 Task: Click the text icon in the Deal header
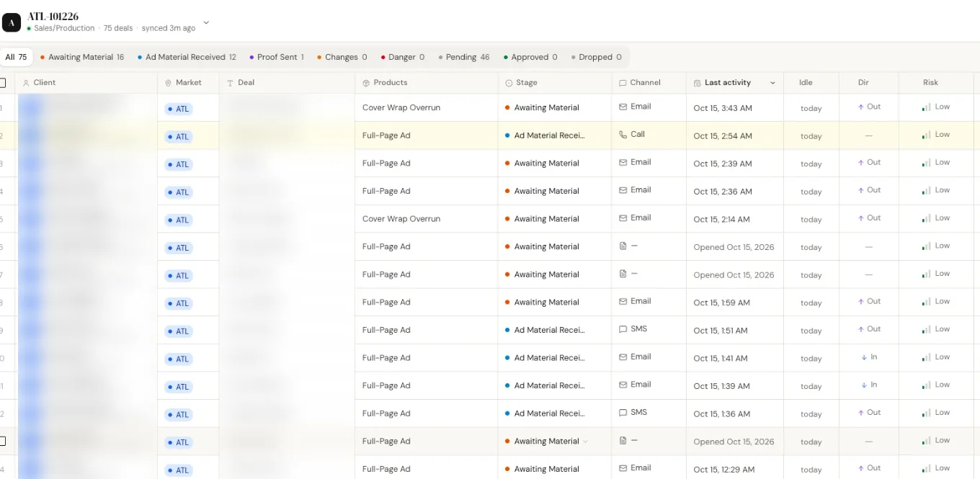(231, 83)
